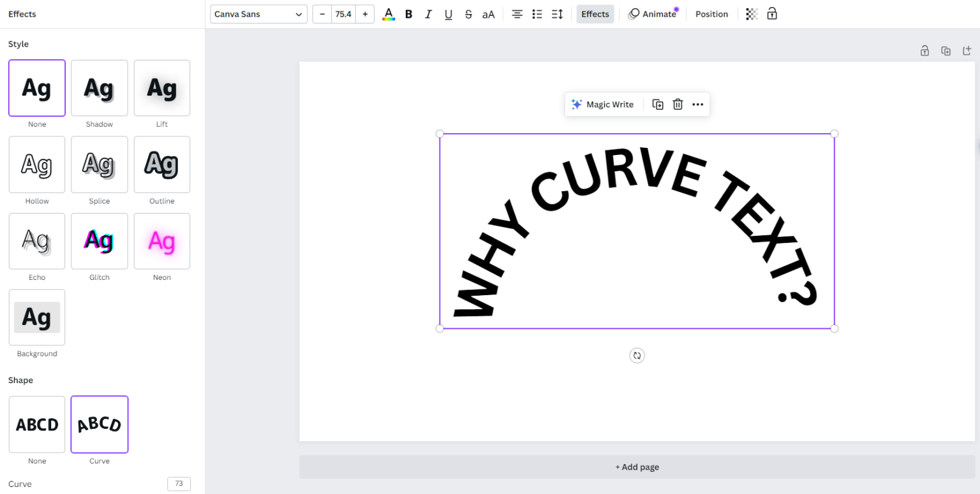Image resolution: width=980 pixels, height=494 pixels.
Task: Add a new page to the design
Action: [637, 467]
